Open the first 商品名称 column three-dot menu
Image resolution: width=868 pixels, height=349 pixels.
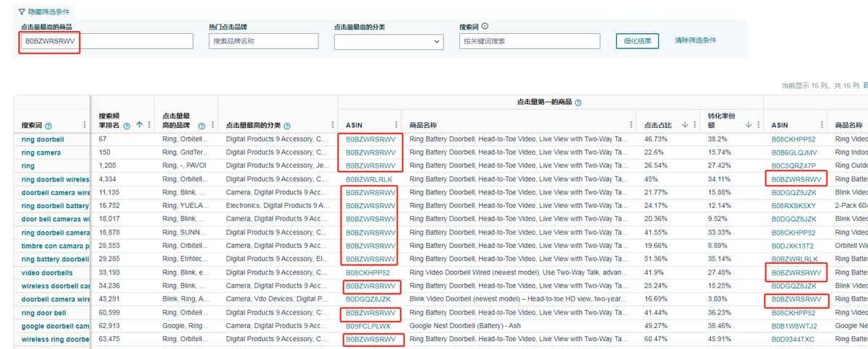(630, 125)
